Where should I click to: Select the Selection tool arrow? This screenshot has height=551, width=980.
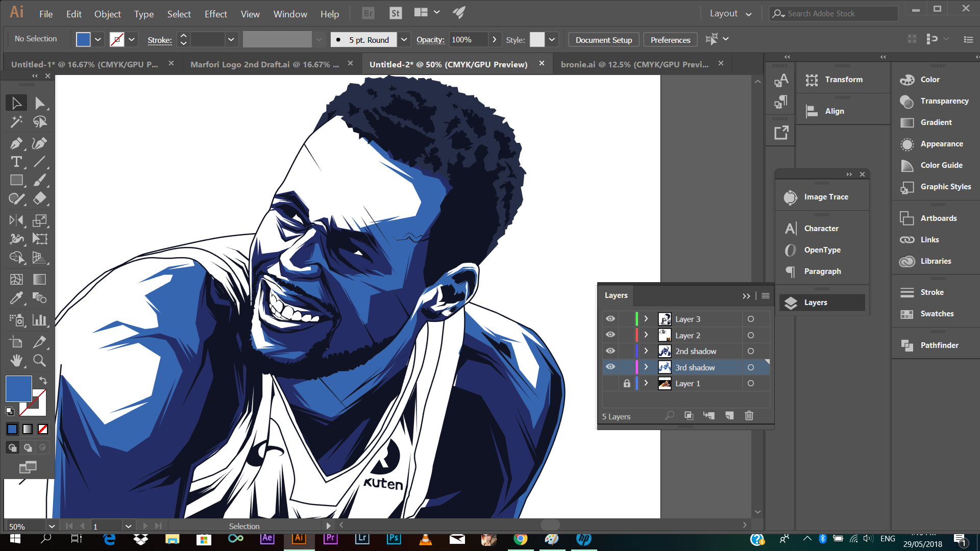coord(16,103)
